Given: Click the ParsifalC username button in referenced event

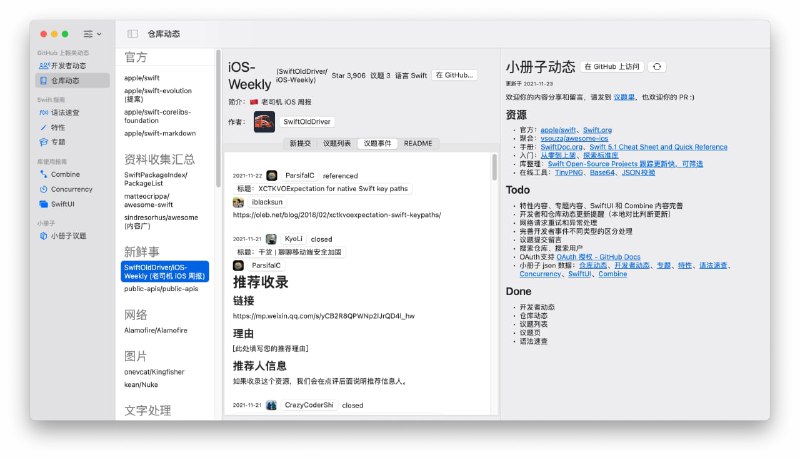Looking at the screenshot, I should click(x=299, y=175).
